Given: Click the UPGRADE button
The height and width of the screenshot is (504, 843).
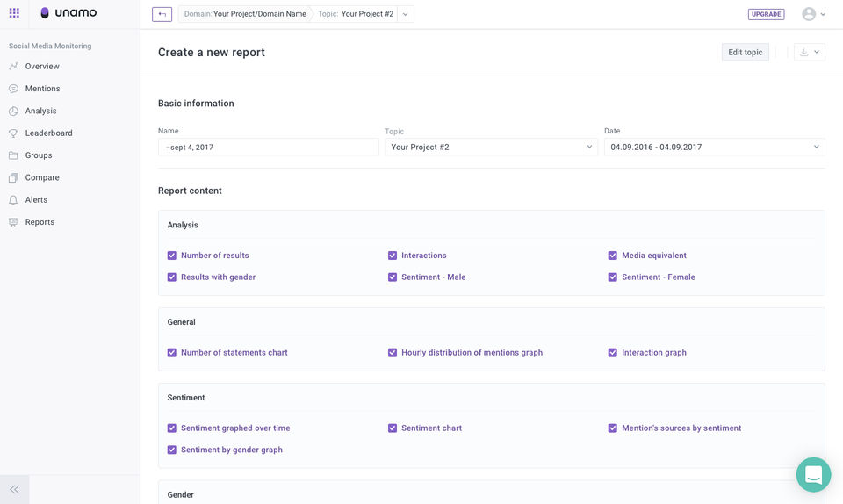Looking at the screenshot, I should click(766, 14).
